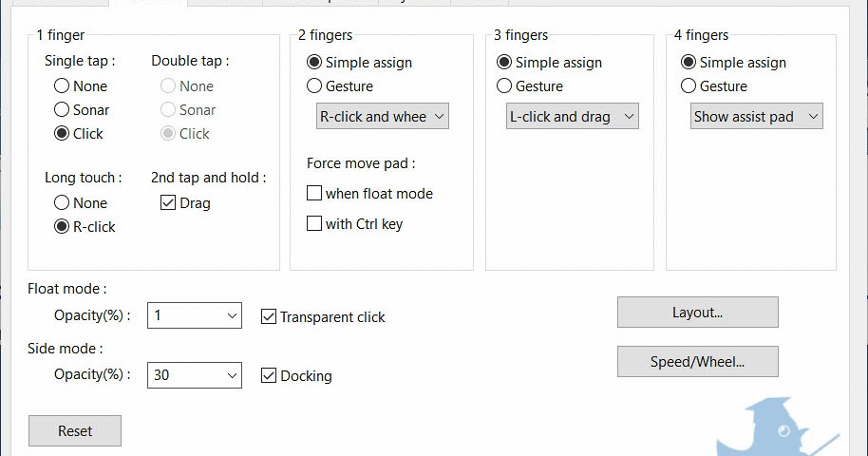Click the Layout... button

697,313
